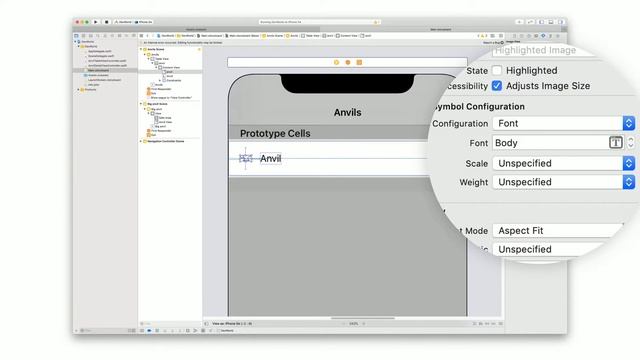
Task: Click the navigator filter field
Action: pos(105,331)
